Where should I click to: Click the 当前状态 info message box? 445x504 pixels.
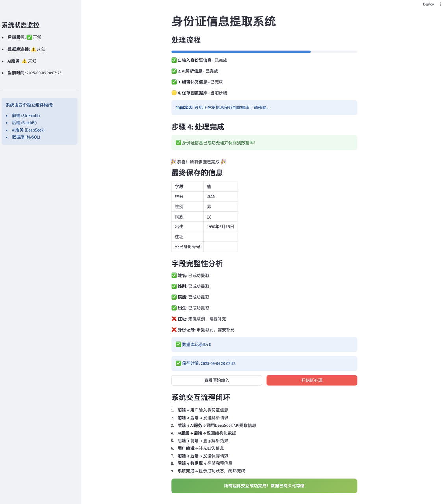pos(264,107)
